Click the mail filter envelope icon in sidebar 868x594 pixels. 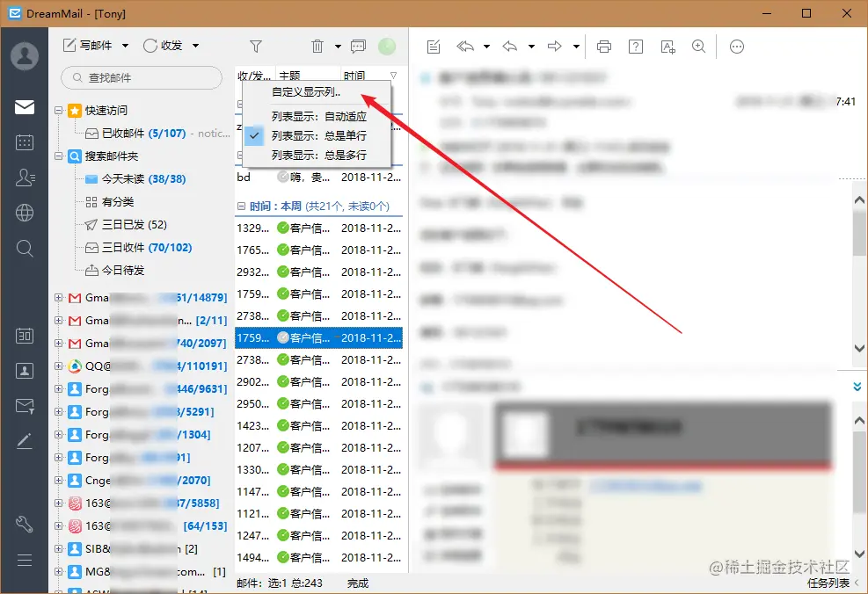tap(25, 406)
